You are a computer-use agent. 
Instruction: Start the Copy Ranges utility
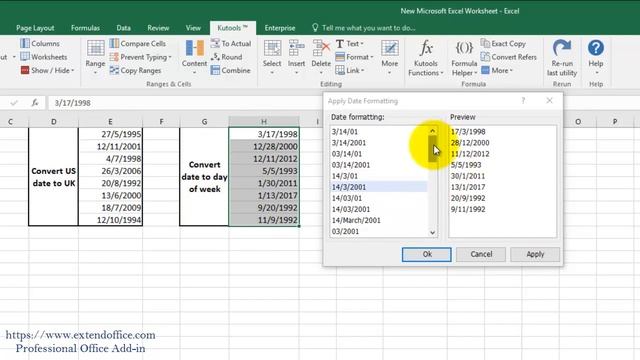point(135,70)
